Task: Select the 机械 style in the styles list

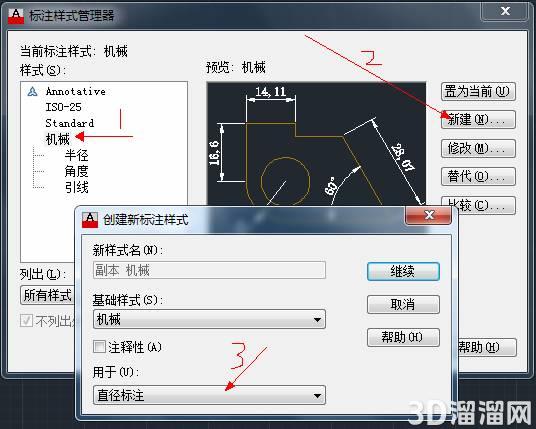Action: click(58, 139)
